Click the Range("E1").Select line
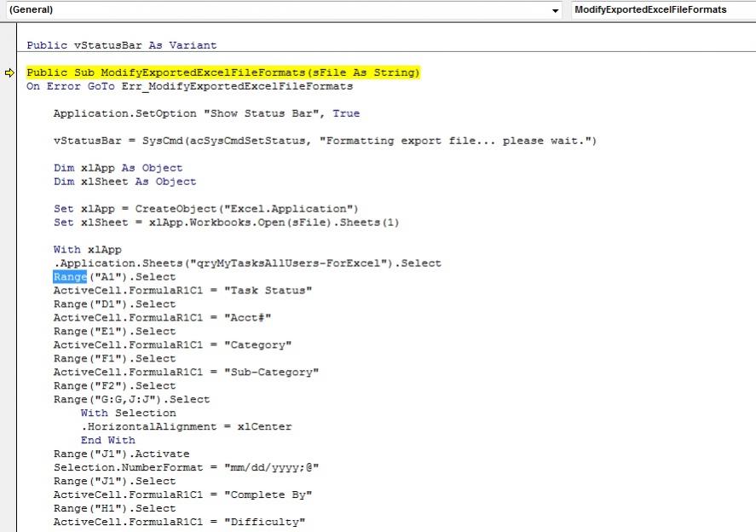 click(x=115, y=332)
